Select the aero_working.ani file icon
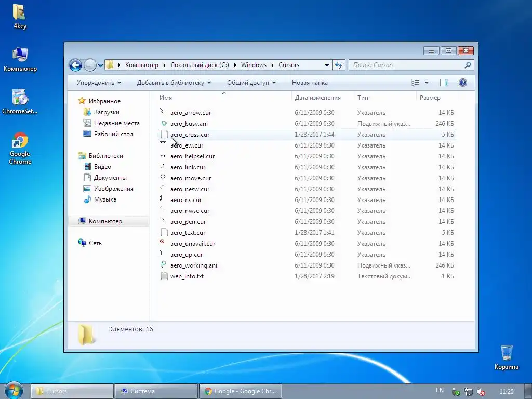The width and height of the screenshot is (532, 399). tap(164, 264)
